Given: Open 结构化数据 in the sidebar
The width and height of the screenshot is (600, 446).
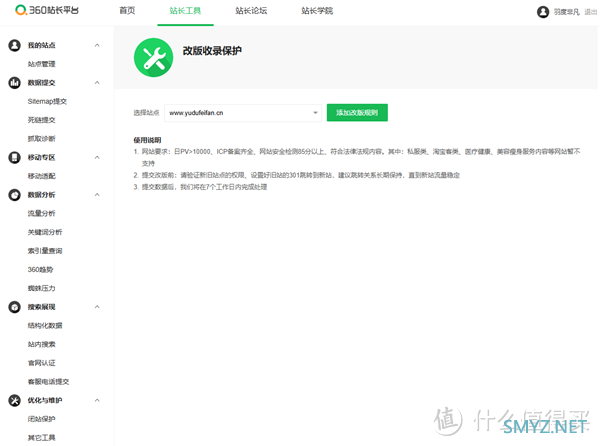Looking at the screenshot, I should pos(45,326).
